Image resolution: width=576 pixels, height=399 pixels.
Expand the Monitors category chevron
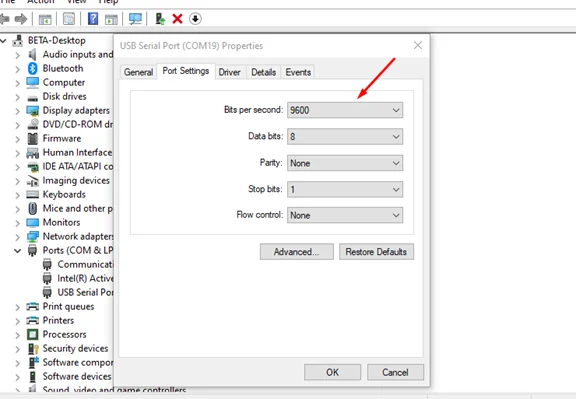coord(18,223)
